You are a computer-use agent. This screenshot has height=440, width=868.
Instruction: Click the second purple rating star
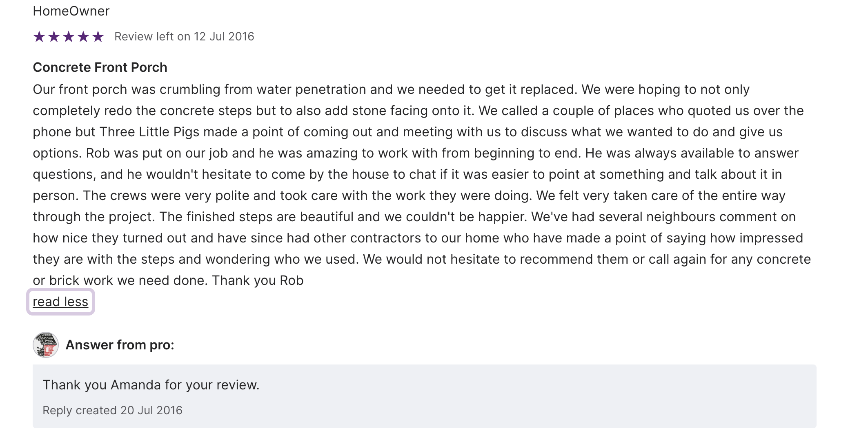pos(54,37)
